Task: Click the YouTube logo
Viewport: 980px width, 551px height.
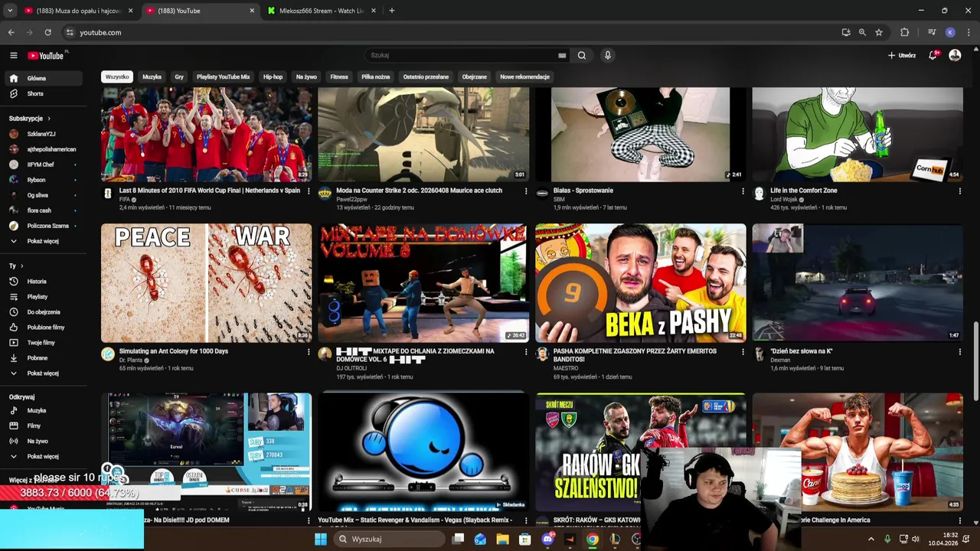Action: [x=47, y=55]
